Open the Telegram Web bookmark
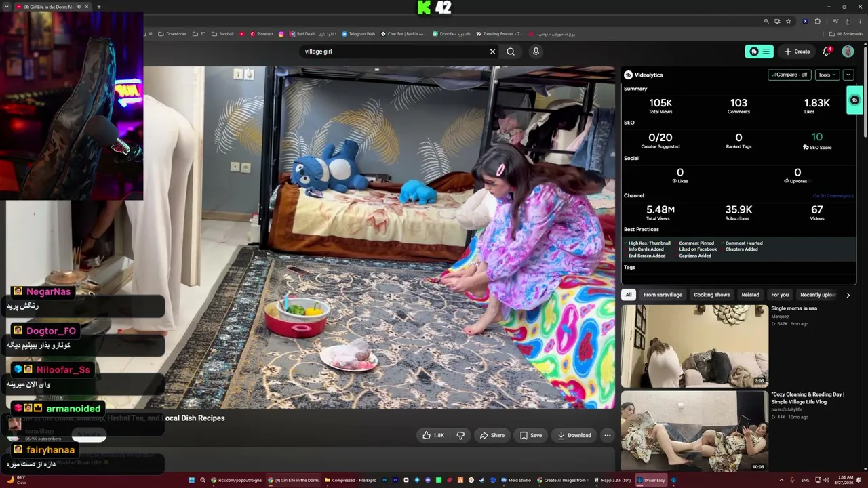This screenshot has width=868, height=488. point(358,34)
